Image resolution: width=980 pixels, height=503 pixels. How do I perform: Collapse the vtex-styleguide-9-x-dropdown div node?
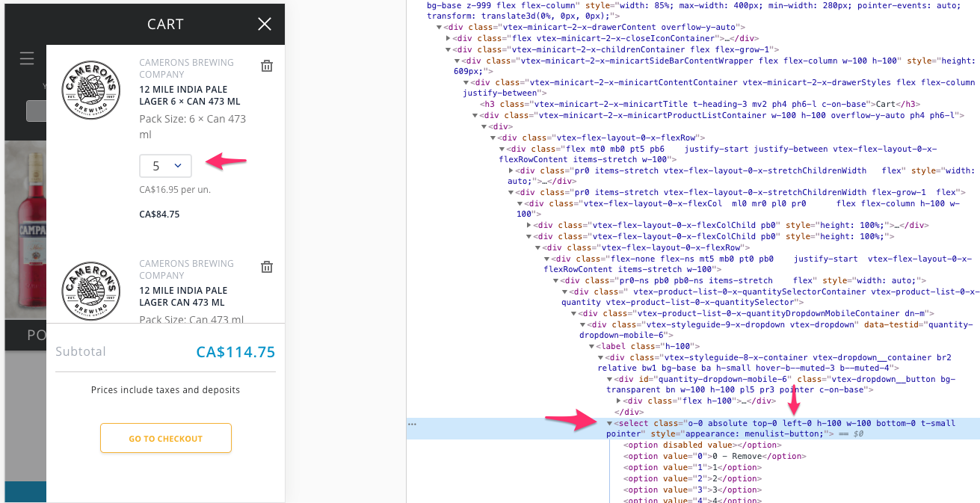pos(582,324)
